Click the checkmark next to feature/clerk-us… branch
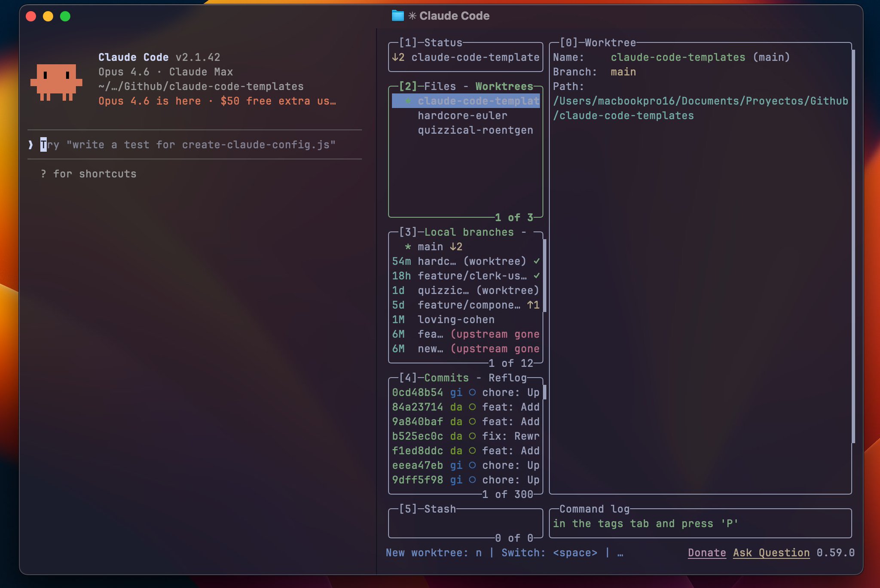The height and width of the screenshot is (588, 880). coord(536,276)
